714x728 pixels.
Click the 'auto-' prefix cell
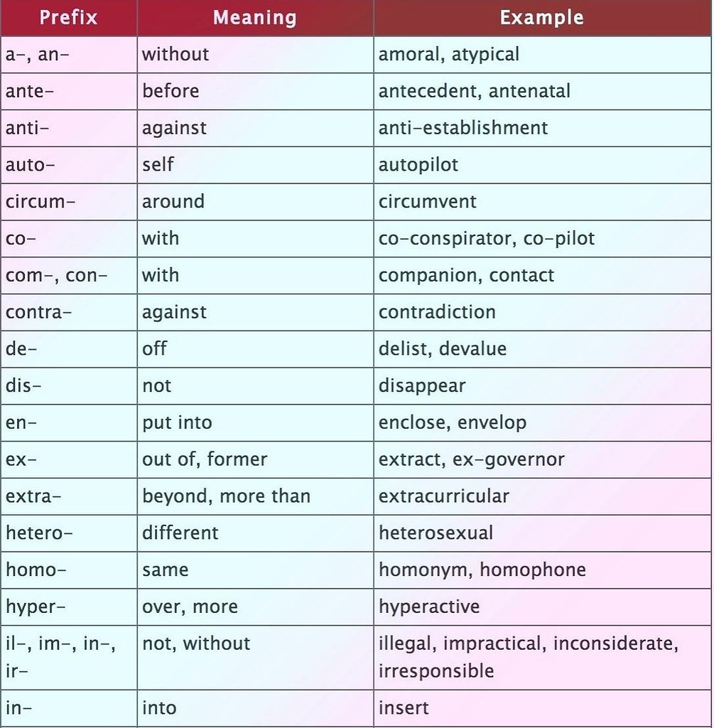point(30,165)
